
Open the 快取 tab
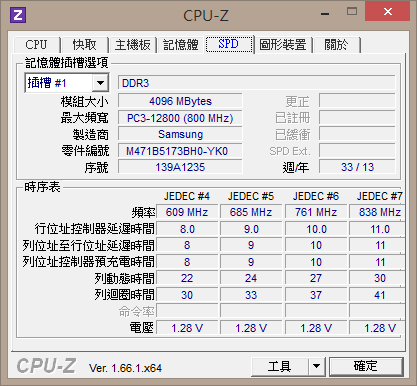pyautogui.click(x=85, y=44)
